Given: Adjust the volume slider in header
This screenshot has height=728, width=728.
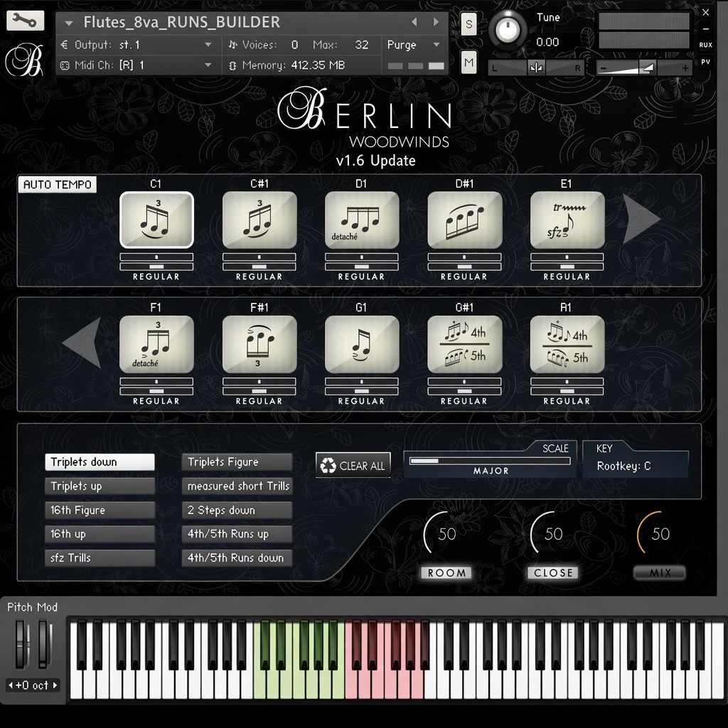Looking at the screenshot, I should pos(644,68).
